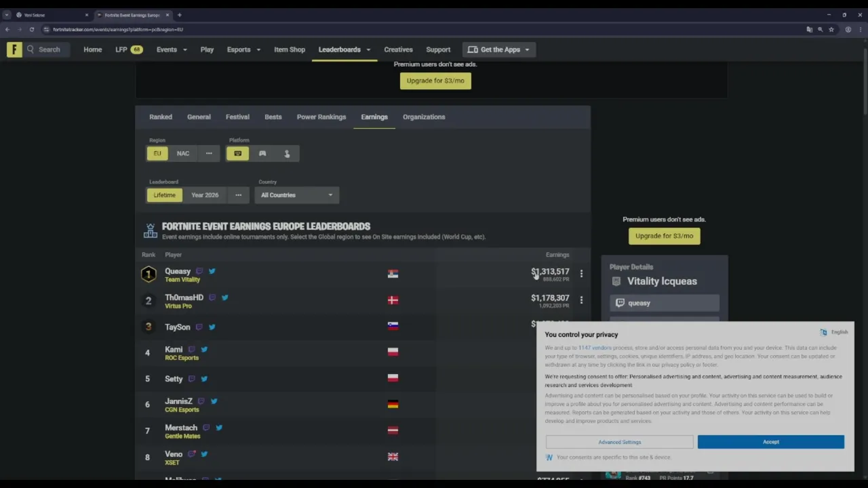The image size is (868, 488).
Task: Reload the page in browser toolbar
Action: coord(31,30)
